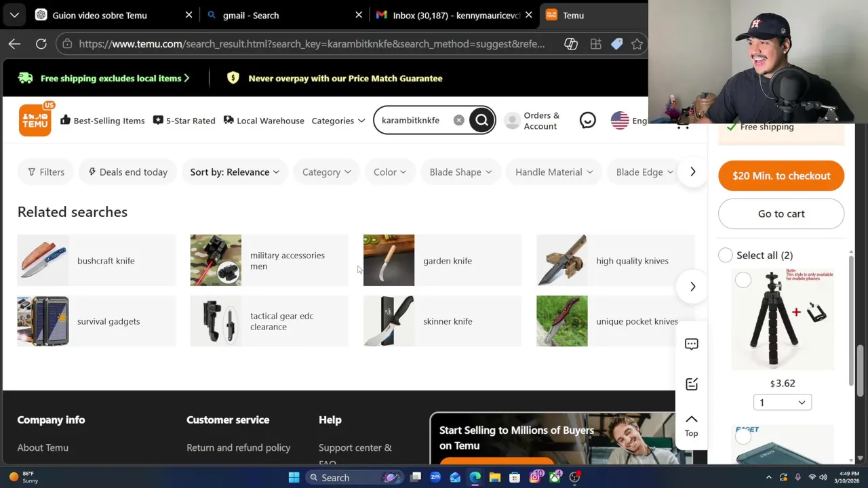Clear the karambitknkfe search text
This screenshot has width=868, height=488.
[x=459, y=120]
